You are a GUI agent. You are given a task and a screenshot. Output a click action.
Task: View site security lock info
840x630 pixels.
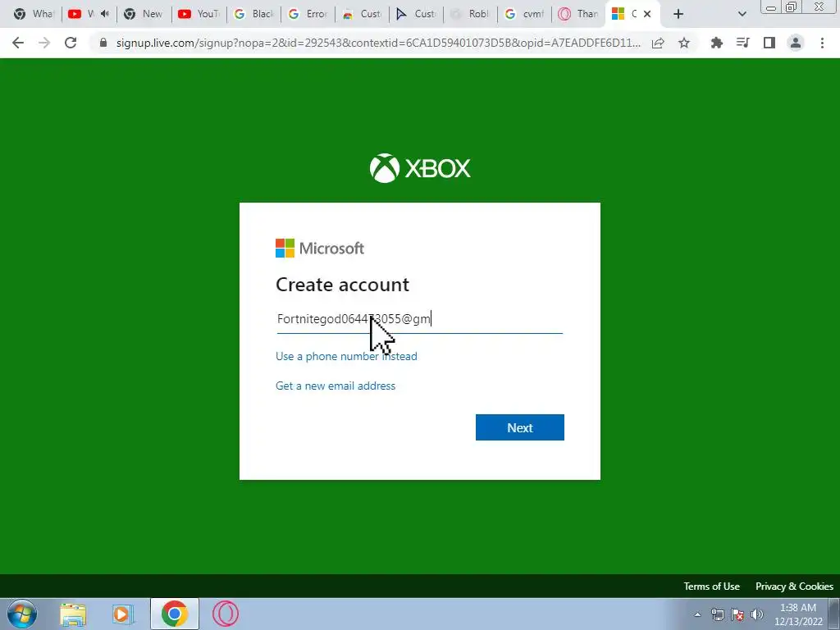(x=103, y=43)
